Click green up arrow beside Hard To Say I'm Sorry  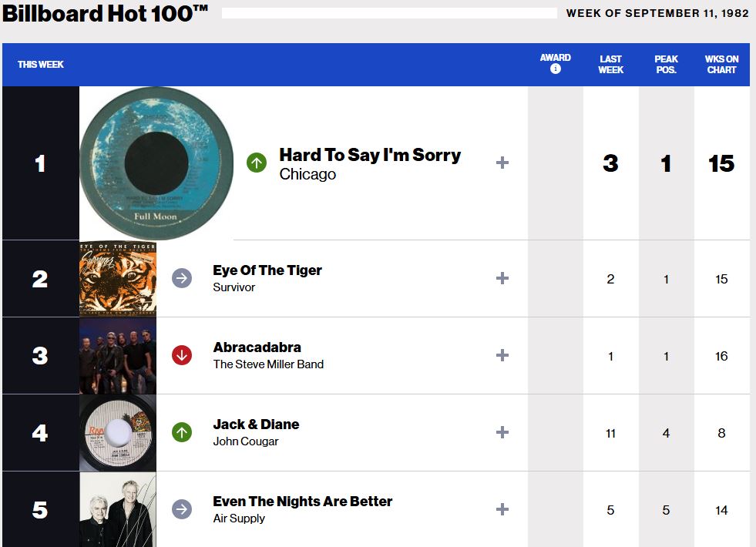coord(257,163)
